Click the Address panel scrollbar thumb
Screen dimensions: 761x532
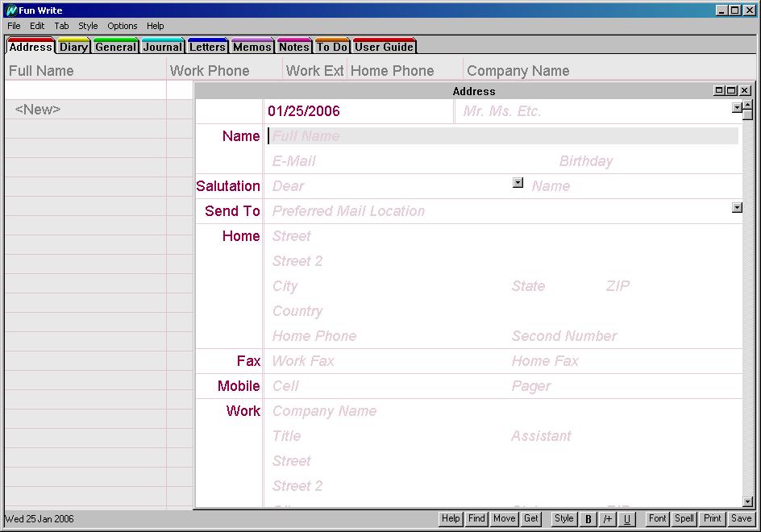748,114
